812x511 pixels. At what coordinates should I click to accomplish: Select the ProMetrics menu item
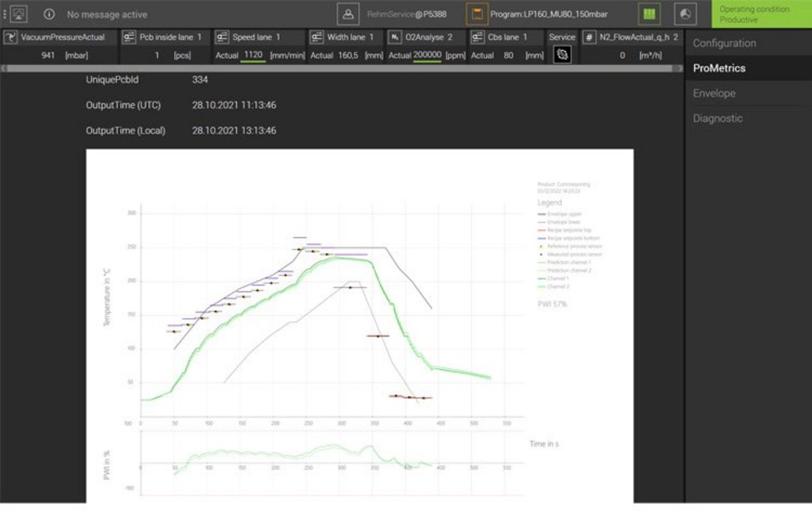(718, 68)
